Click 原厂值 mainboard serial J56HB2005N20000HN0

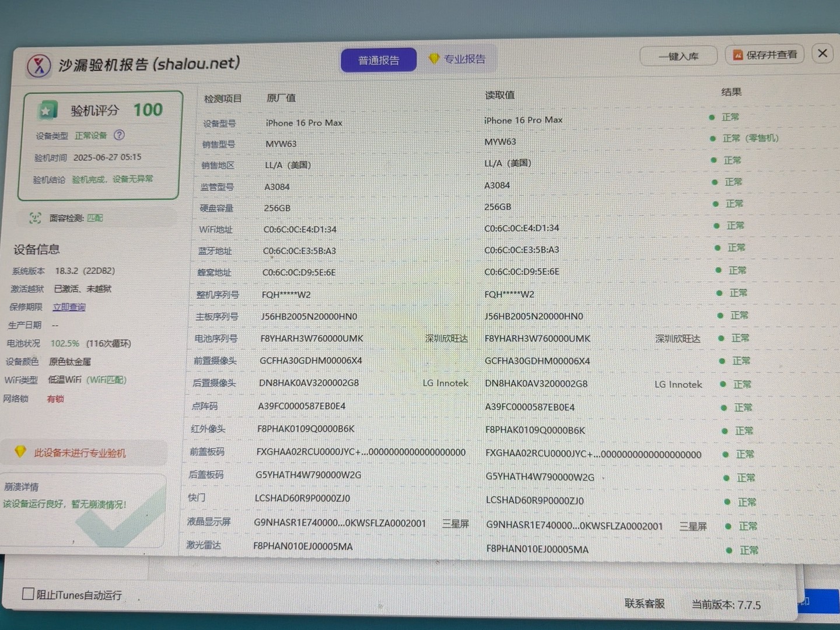(309, 316)
